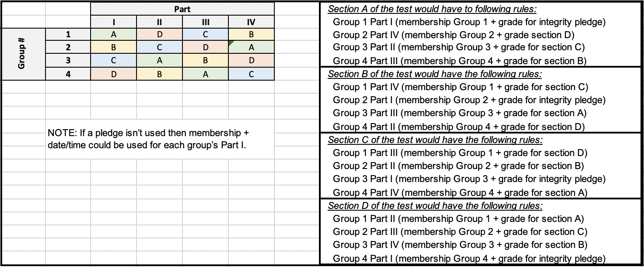Select the Part III column header cell
Screen dimensions: 644x267
tap(205, 22)
